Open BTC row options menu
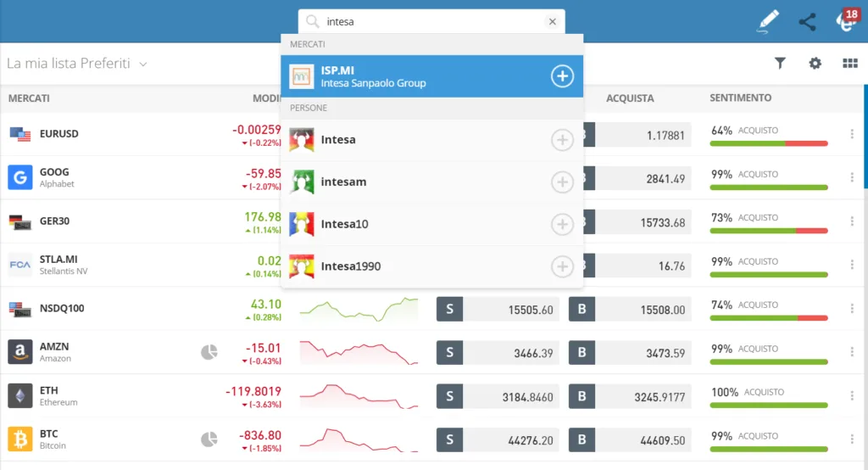This screenshot has height=470, width=868. [852, 439]
